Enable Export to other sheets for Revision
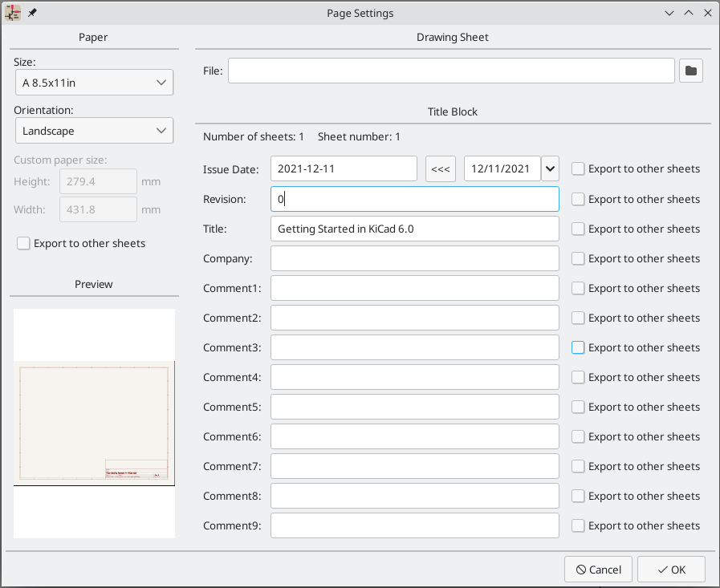 click(577, 199)
